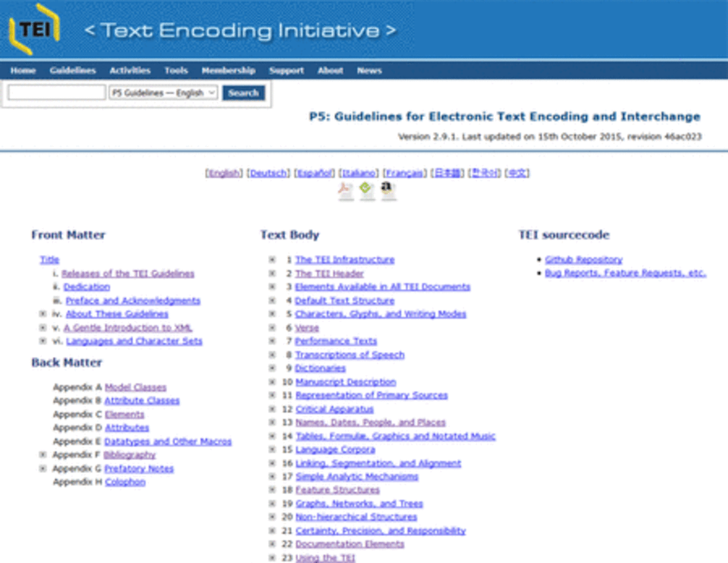Click the TEI logo in the header
This screenshot has height=563, width=728.
coord(33,29)
